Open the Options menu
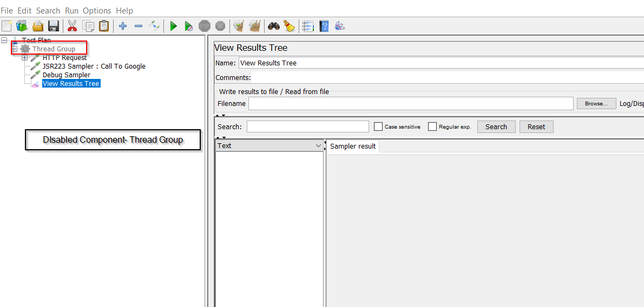Viewport: 644px width, 307px height. pyautogui.click(x=97, y=11)
